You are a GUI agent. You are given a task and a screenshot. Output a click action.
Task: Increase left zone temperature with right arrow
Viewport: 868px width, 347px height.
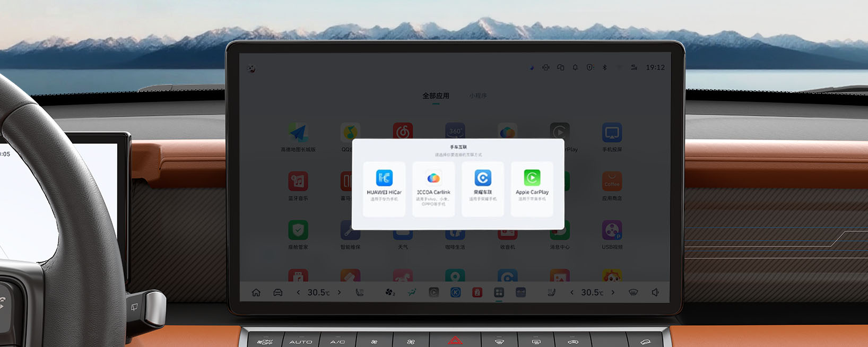tap(340, 292)
